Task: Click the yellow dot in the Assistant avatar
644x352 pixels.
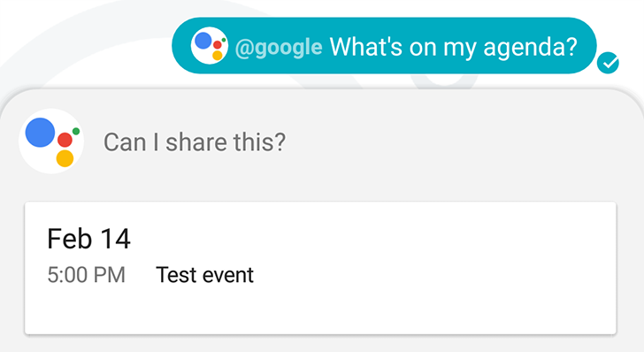Action: tap(65, 158)
